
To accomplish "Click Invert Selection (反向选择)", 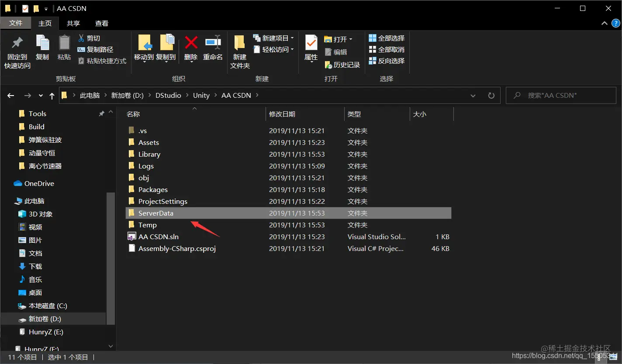I will [387, 61].
